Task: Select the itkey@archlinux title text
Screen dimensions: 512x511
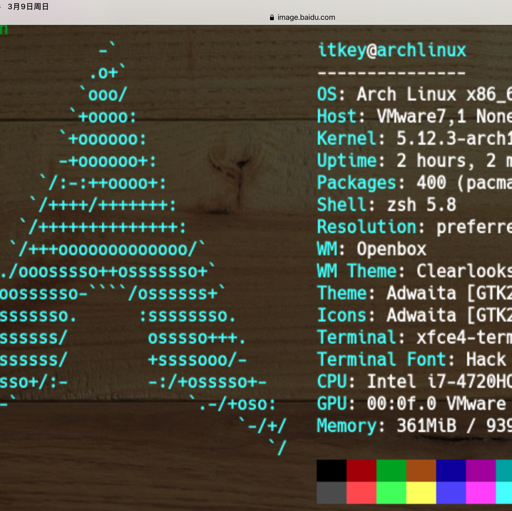Action: tap(392, 50)
